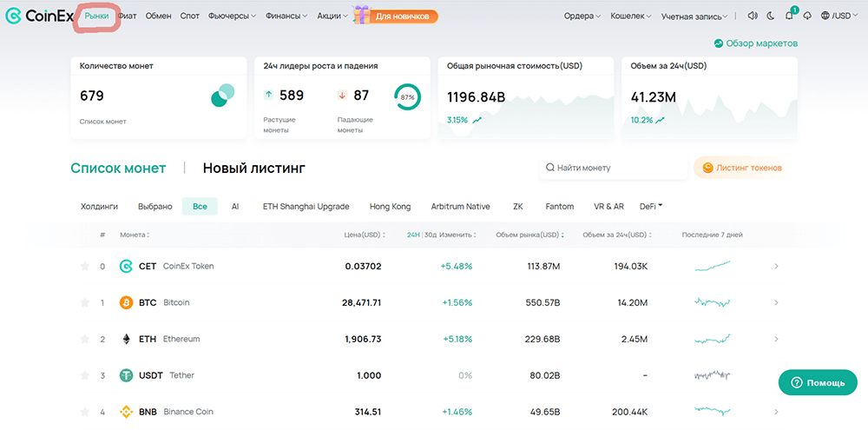Open language globe /USD selector

(838, 16)
